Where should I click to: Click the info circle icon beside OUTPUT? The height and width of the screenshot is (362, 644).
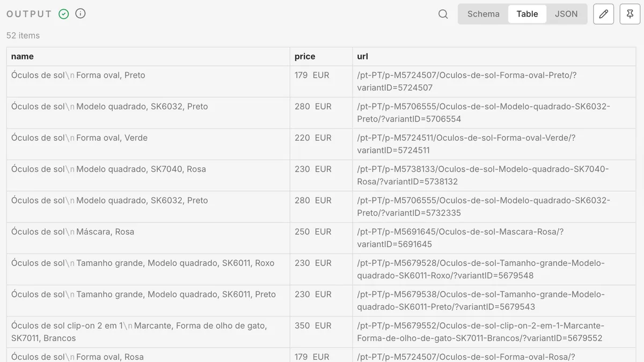[80, 14]
